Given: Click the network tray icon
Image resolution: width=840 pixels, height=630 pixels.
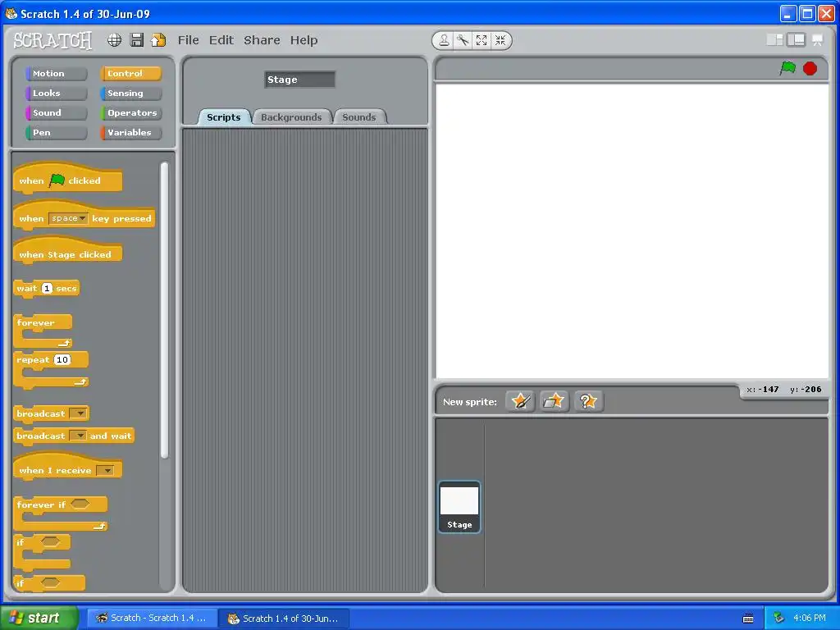Looking at the screenshot, I should 778,618.
